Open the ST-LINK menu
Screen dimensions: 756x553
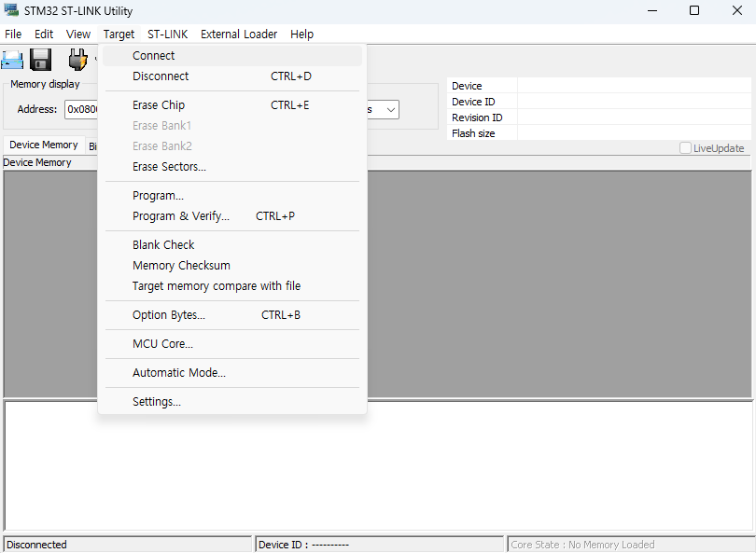click(167, 35)
